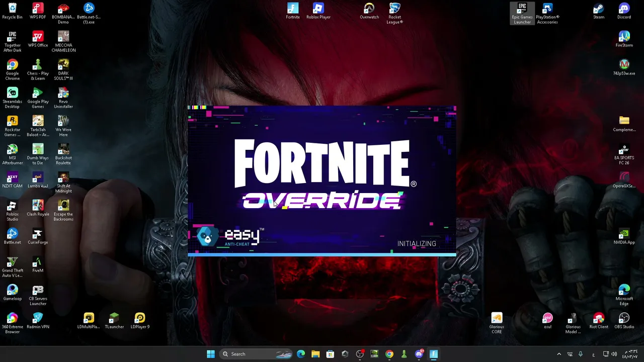Select the Together After Dark shortcut
This screenshot has height=362, width=644.
pos(12,42)
